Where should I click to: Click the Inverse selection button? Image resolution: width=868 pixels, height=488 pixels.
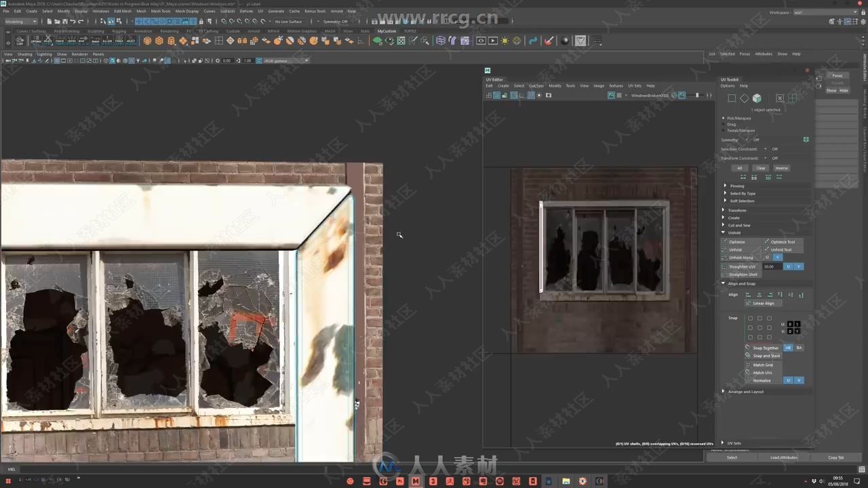click(782, 168)
